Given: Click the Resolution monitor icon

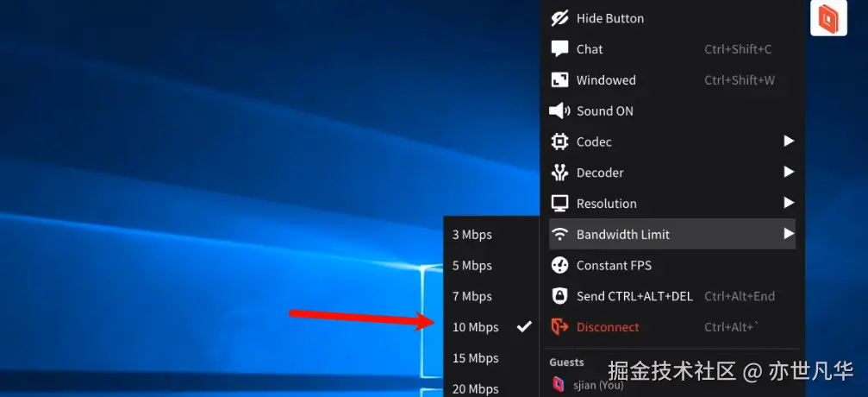Looking at the screenshot, I should point(559,204).
